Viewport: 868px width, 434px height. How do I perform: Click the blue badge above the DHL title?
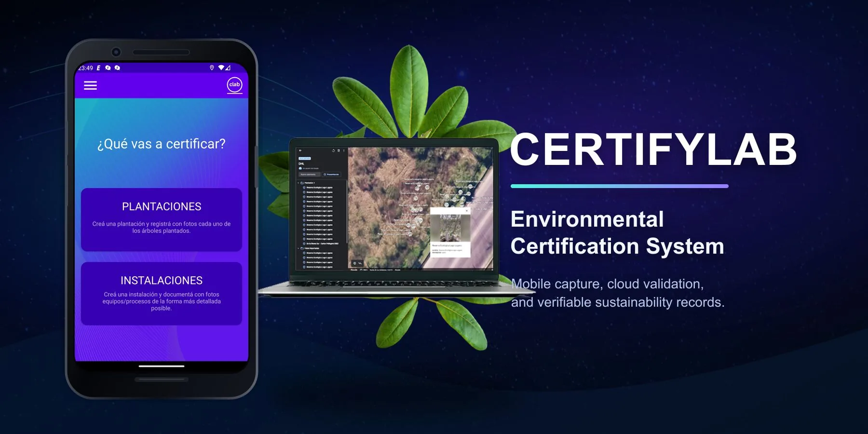click(x=305, y=158)
